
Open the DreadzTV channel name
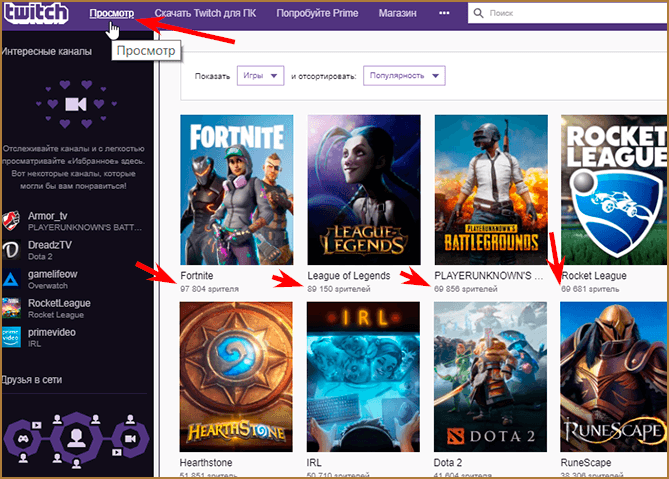pyautogui.click(x=49, y=245)
